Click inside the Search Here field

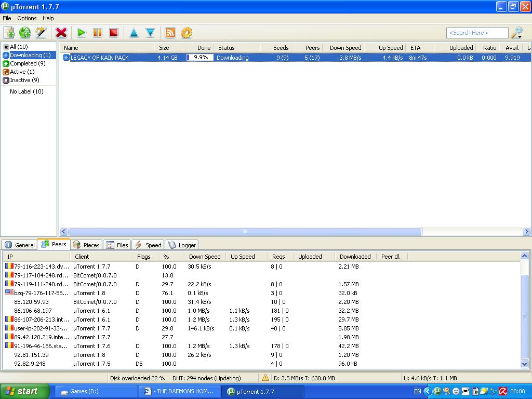pos(477,33)
